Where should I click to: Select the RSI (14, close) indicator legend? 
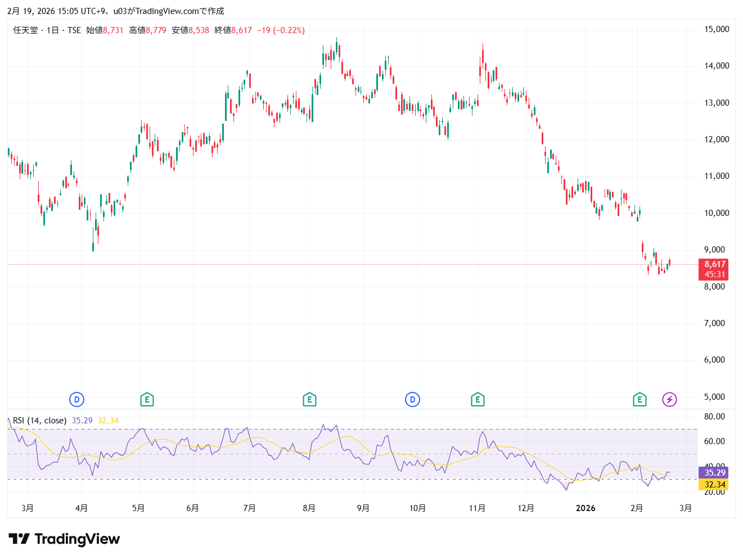click(39, 421)
